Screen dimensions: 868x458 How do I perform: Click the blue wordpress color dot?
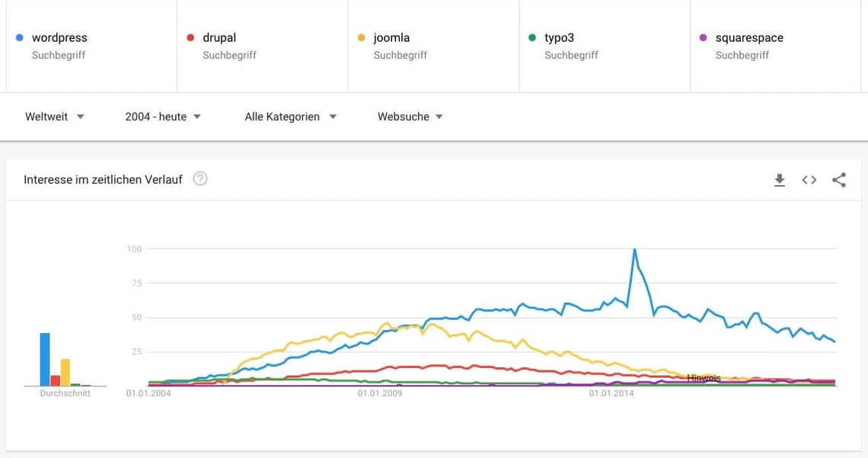pyautogui.click(x=20, y=37)
